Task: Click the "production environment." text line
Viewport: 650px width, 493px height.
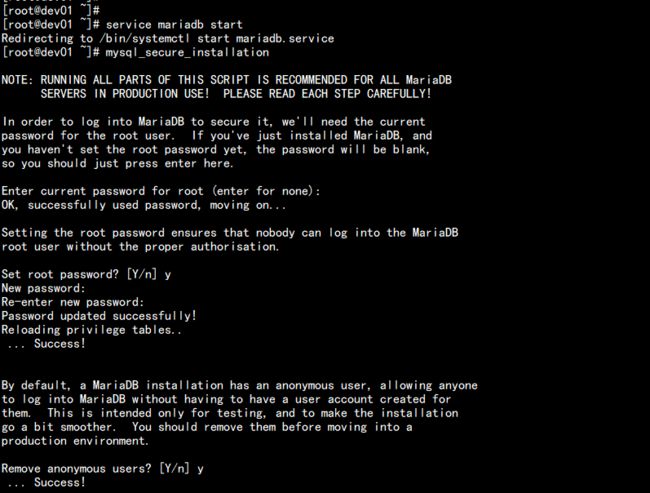Action: [x=76, y=440]
